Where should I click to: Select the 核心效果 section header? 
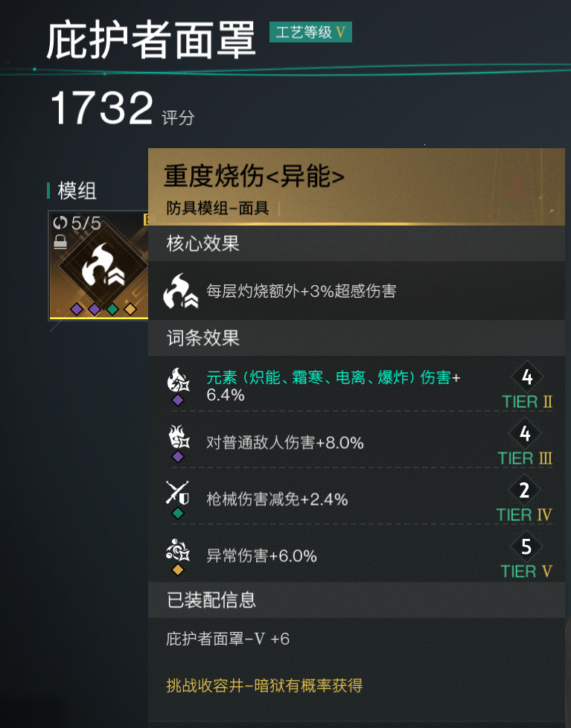pos(357,243)
